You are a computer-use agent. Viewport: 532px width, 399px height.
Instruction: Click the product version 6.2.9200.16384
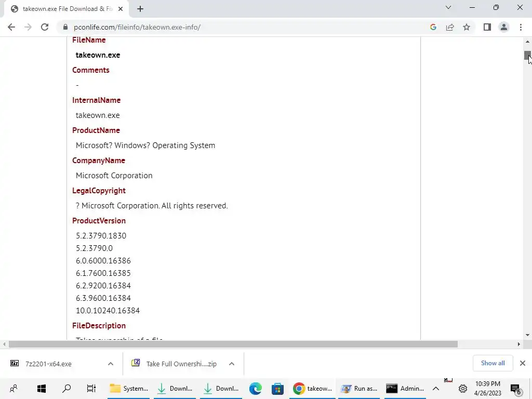click(103, 286)
